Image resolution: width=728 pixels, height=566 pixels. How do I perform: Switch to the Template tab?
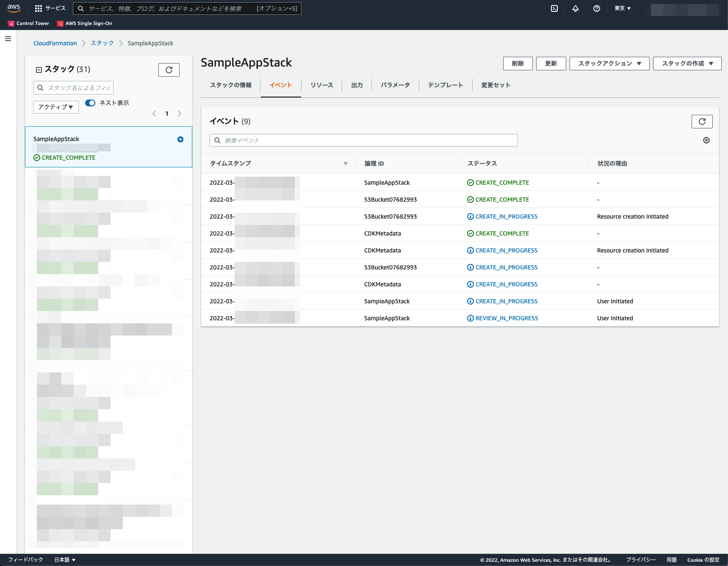pos(446,85)
